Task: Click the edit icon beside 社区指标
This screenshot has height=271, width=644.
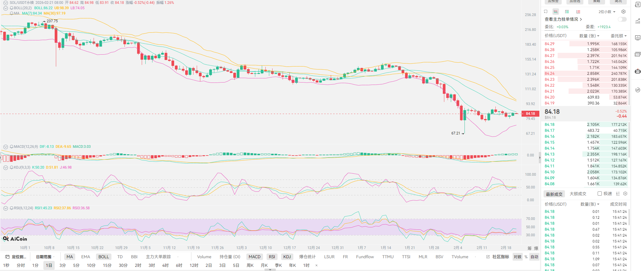Action: (488, 257)
